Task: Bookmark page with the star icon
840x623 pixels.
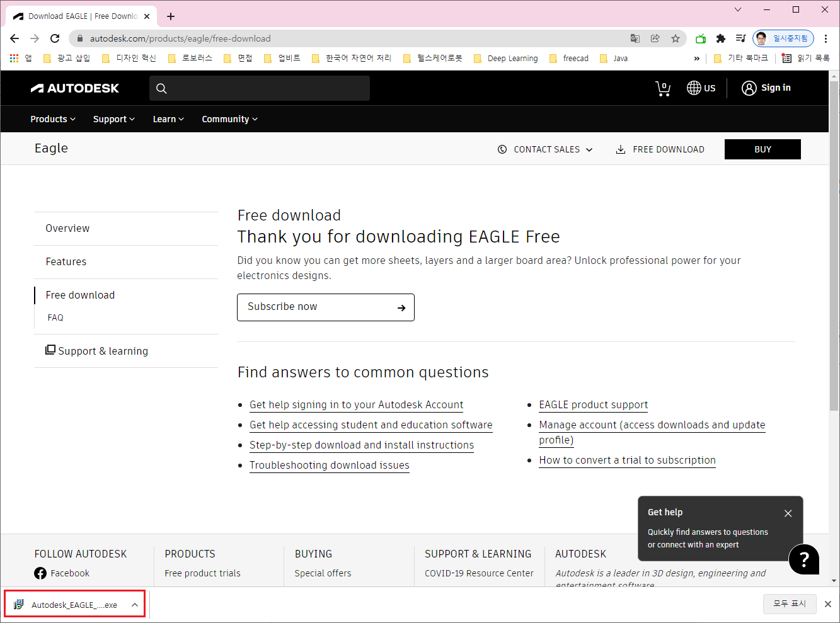Action: click(x=676, y=38)
